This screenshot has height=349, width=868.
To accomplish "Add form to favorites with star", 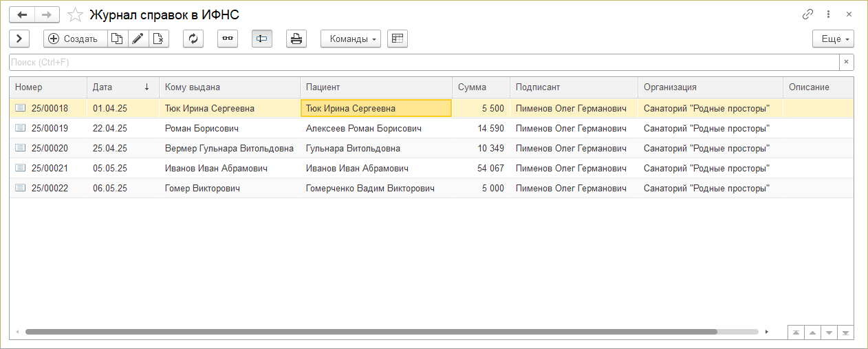I will pyautogui.click(x=76, y=14).
